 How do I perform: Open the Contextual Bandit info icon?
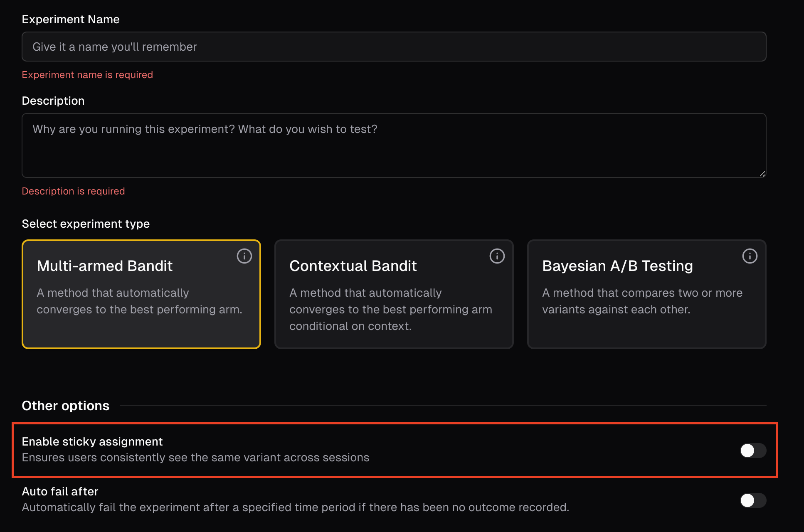coord(497,256)
